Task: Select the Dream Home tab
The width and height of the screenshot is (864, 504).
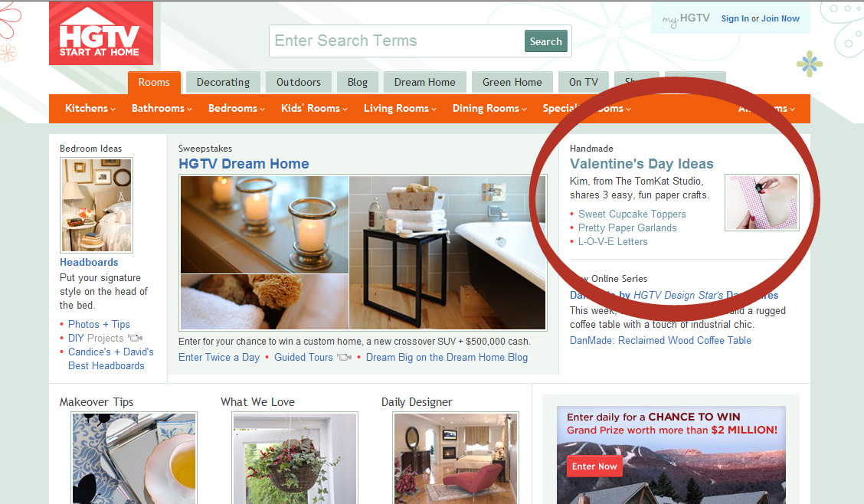Action: [x=425, y=82]
